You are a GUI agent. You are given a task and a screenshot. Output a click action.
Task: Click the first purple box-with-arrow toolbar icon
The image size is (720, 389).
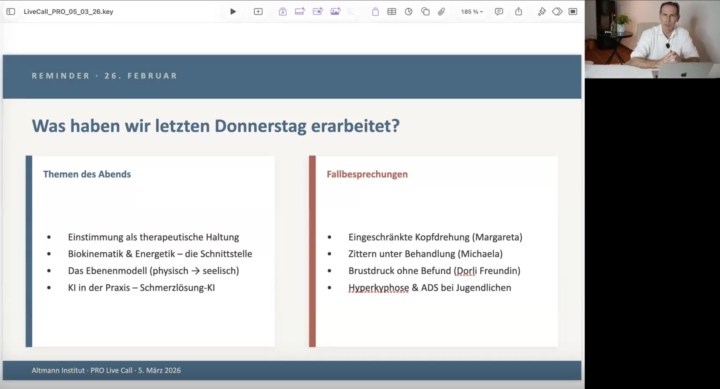283,11
